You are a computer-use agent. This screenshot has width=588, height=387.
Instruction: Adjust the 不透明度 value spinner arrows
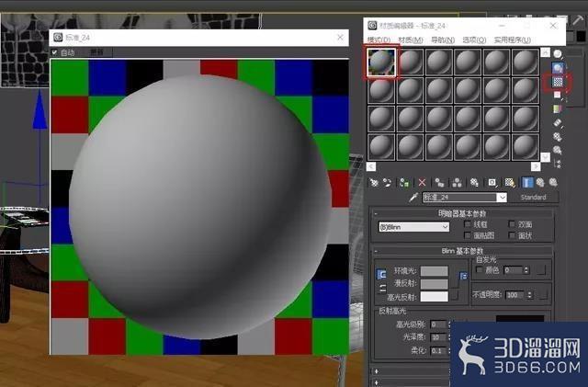[529, 295]
